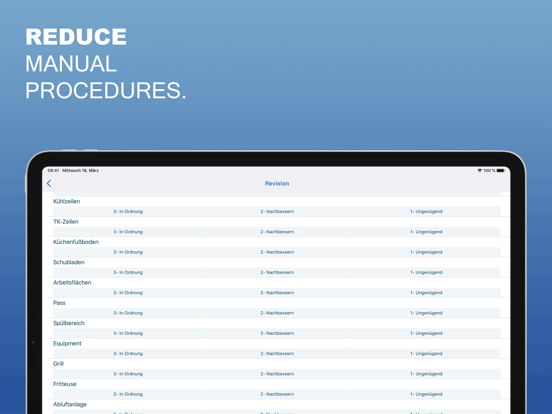Click the 'Grill' row label
Image resolution: width=552 pixels, height=414 pixels.
pyautogui.click(x=58, y=364)
